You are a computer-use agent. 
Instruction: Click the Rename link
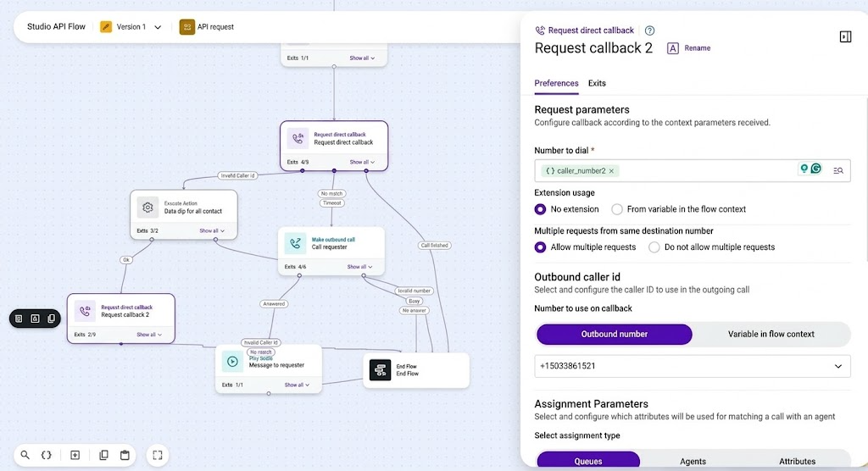pyautogui.click(x=697, y=48)
